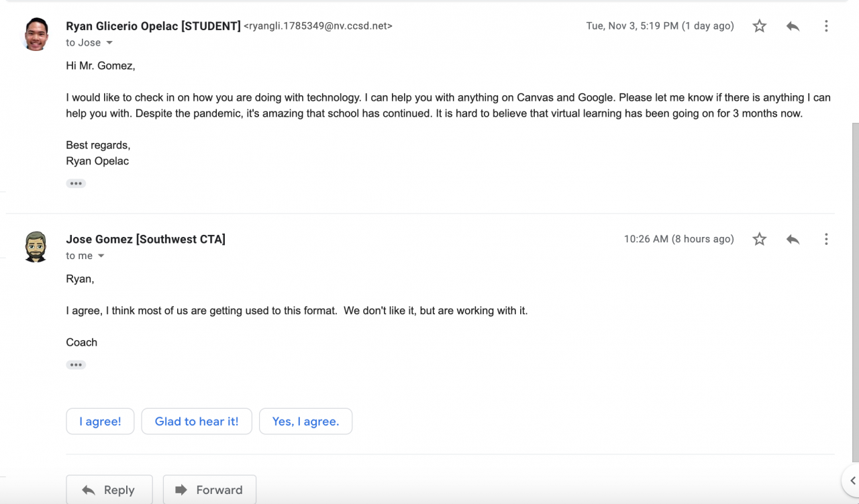Image resolution: width=859 pixels, height=504 pixels.
Task: Click the Reply button at bottom
Action: pos(109,490)
